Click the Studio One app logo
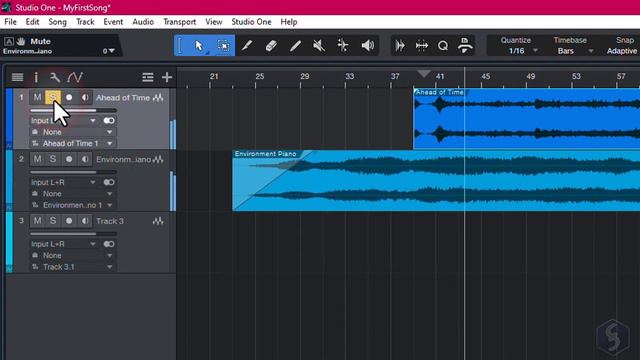The height and width of the screenshot is (360, 640). pos(7,7)
